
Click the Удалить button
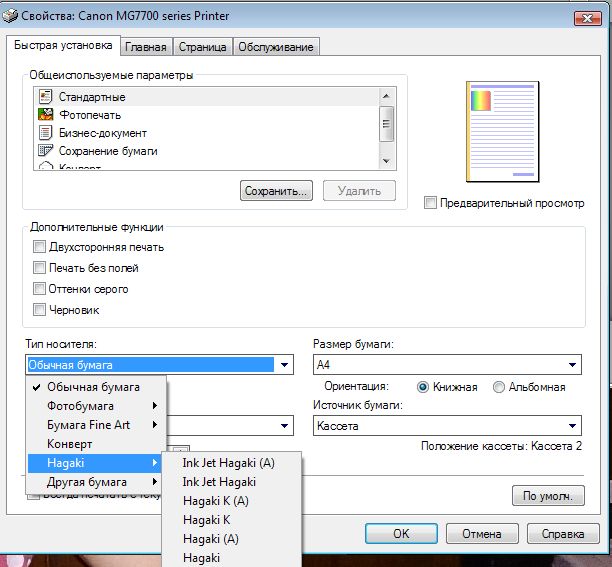(359, 191)
